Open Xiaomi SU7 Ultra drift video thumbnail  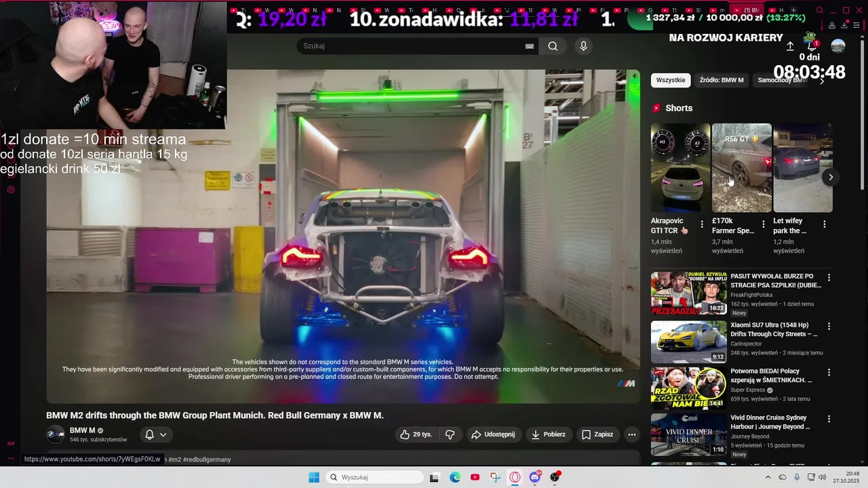[x=689, y=342]
